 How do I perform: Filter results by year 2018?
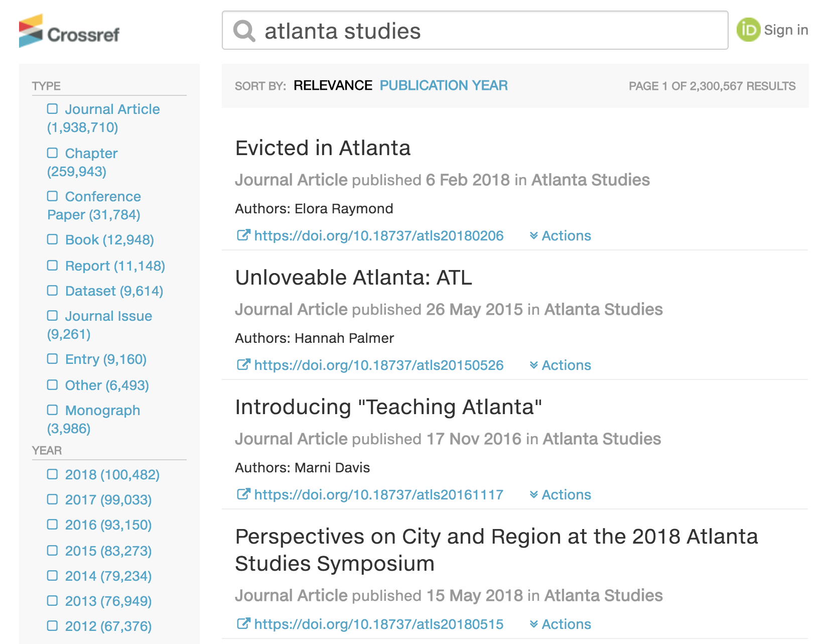point(53,474)
